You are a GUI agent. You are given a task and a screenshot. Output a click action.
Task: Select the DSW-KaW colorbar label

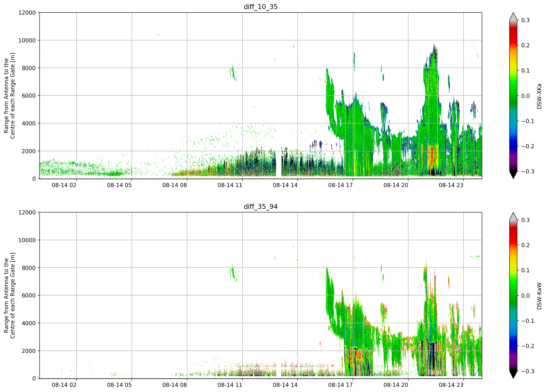539,296
